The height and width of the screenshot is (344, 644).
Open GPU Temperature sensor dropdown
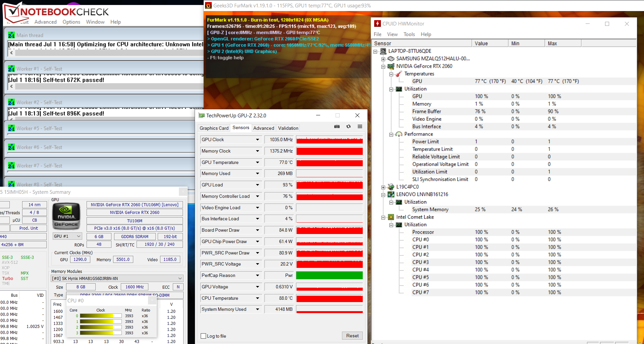(258, 162)
